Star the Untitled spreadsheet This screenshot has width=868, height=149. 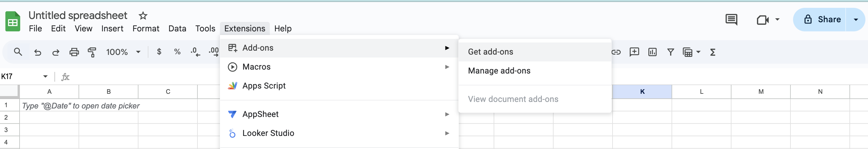(143, 16)
